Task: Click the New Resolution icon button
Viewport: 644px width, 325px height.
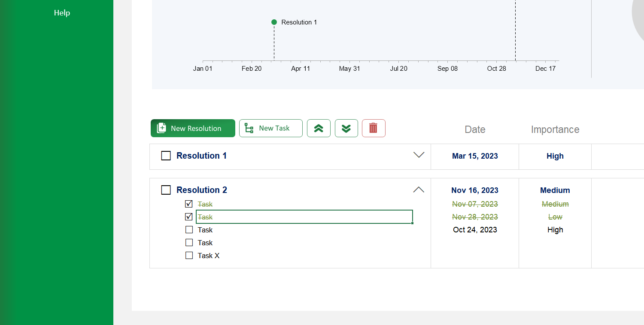Action: [193, 128]
